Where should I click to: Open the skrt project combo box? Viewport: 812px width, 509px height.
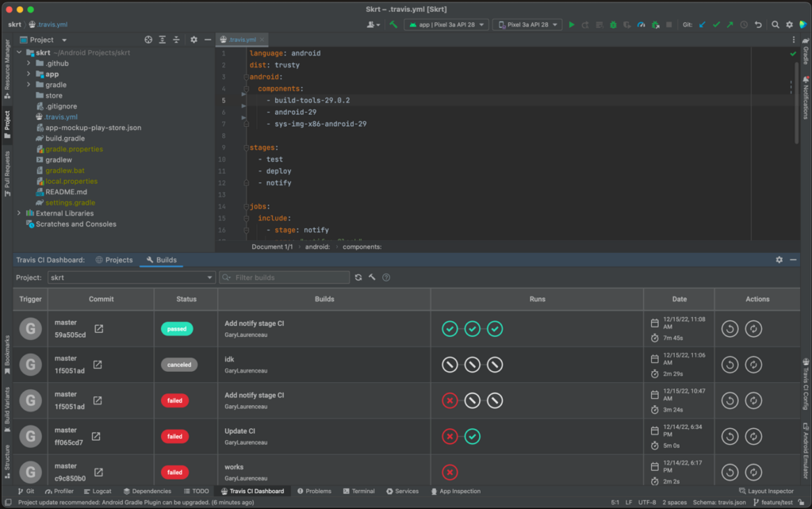pos(131,277)
